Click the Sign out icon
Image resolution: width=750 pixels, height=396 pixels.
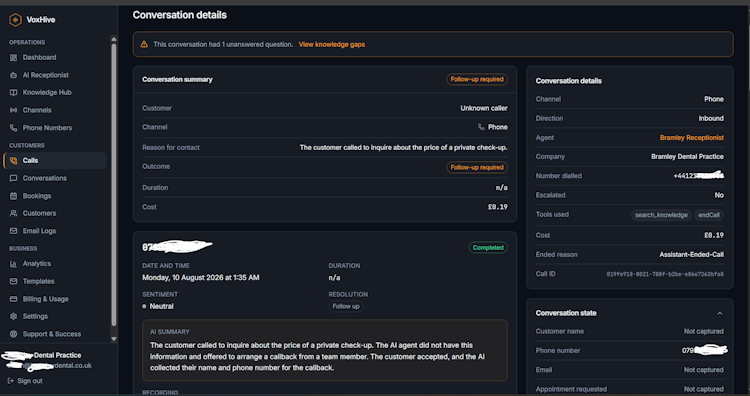pyautogui.click(x=11, y=381)
